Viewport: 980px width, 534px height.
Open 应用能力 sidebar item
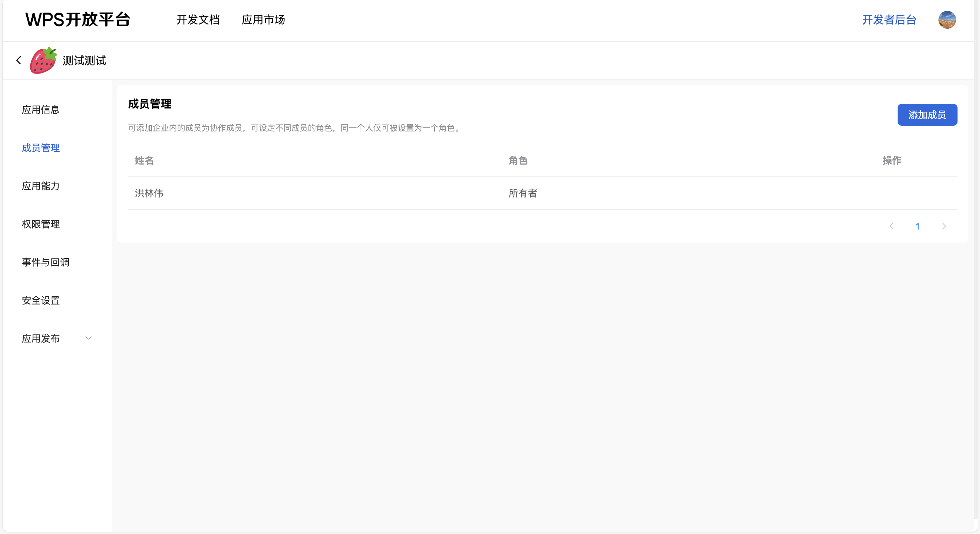pos(41,186)
